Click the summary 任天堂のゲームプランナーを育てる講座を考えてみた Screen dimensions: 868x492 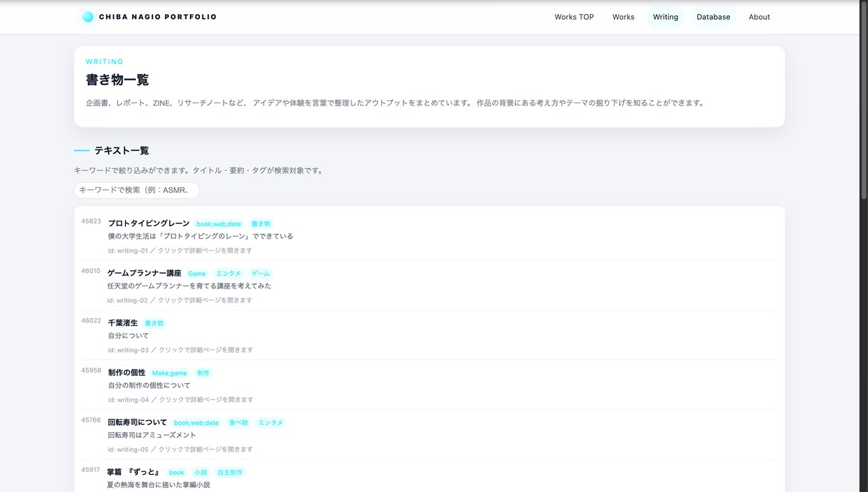[x=189, y=286]
